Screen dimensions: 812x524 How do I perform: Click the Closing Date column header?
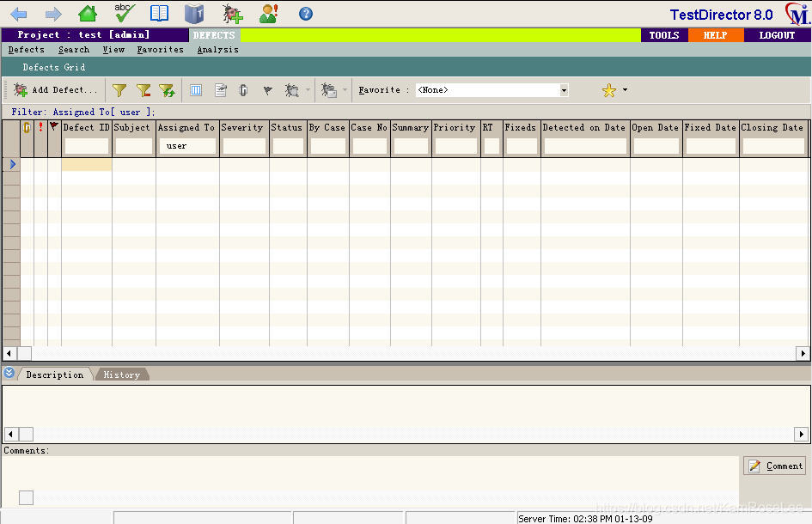(772, 127)
